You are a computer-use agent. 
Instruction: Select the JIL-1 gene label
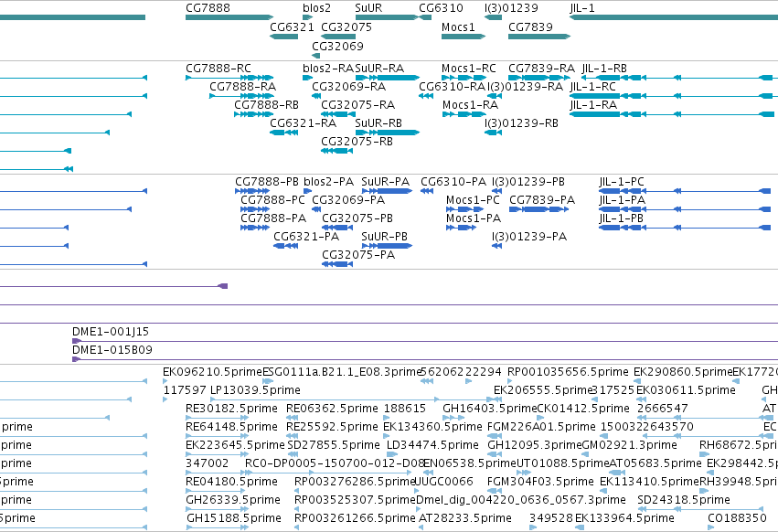coord(582,8)
